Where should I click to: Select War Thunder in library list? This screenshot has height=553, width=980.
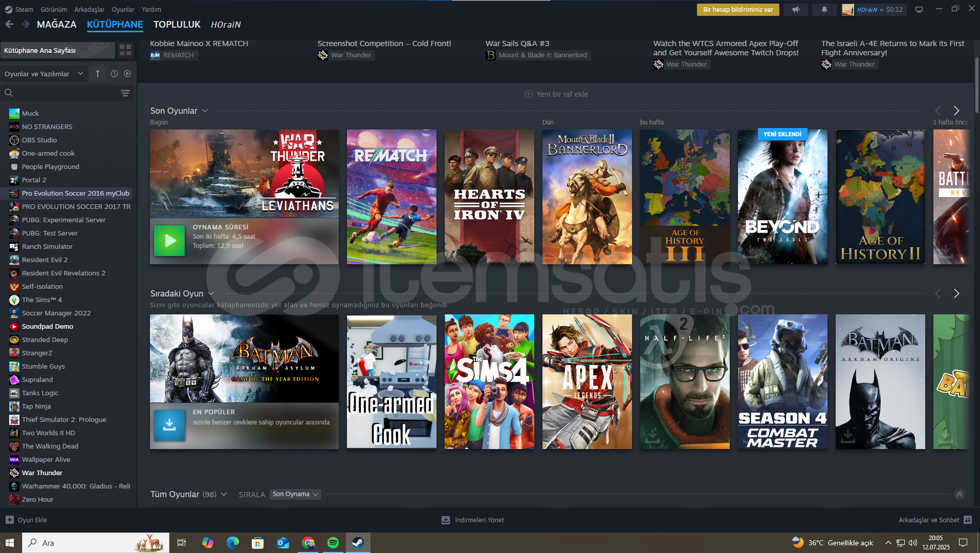[42, 473]
